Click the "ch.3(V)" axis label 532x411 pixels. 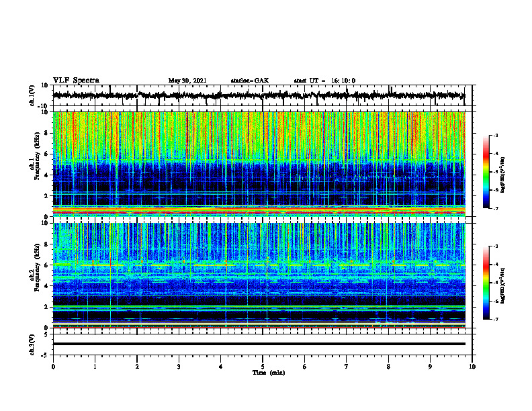(32, 345)
